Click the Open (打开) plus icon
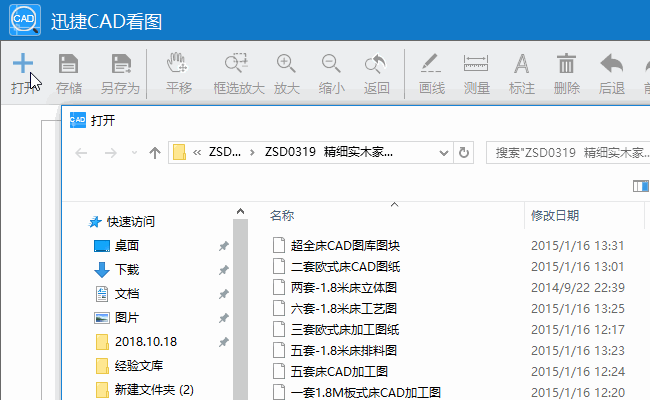 coord(22,64)
